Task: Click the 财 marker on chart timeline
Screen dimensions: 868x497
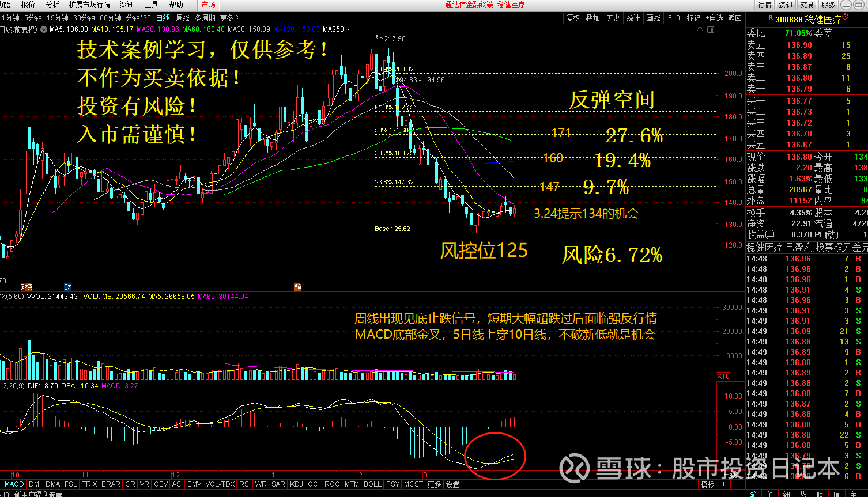Action: tap(67, 287)
